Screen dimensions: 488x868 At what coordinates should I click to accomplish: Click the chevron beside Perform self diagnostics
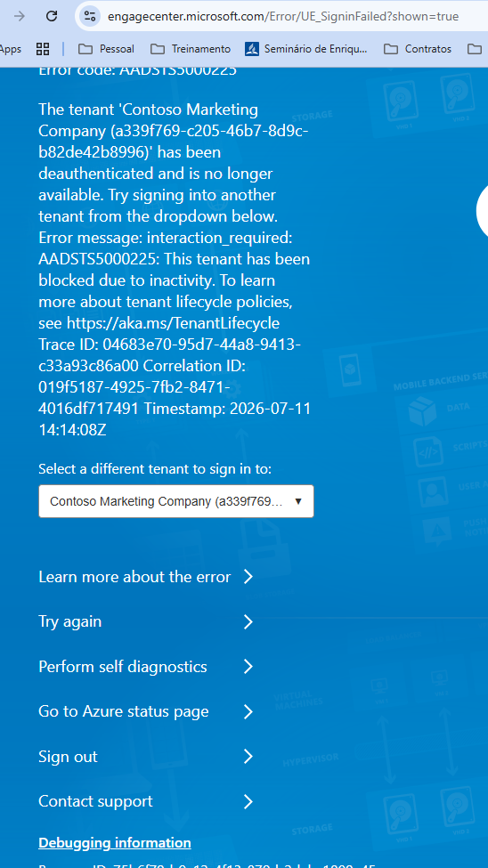248,667
